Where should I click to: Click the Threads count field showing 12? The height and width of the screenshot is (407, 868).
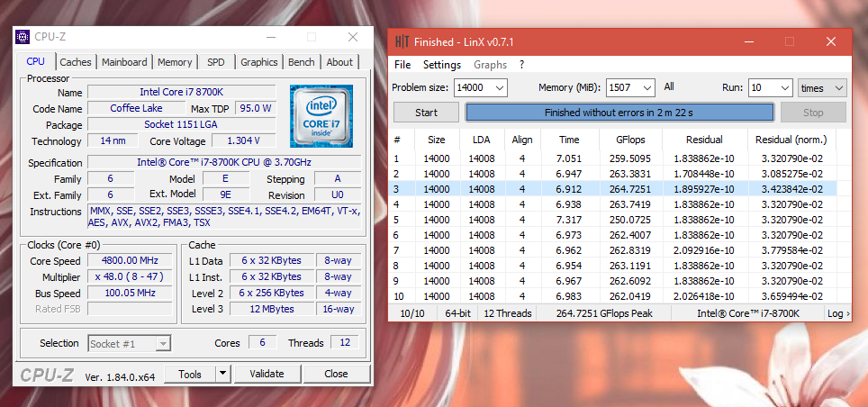pos(345,343)
